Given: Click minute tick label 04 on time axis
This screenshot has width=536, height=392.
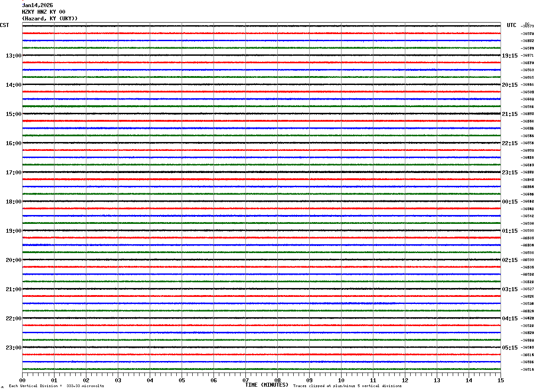Looking at the screenshot, I should point(150,380).
